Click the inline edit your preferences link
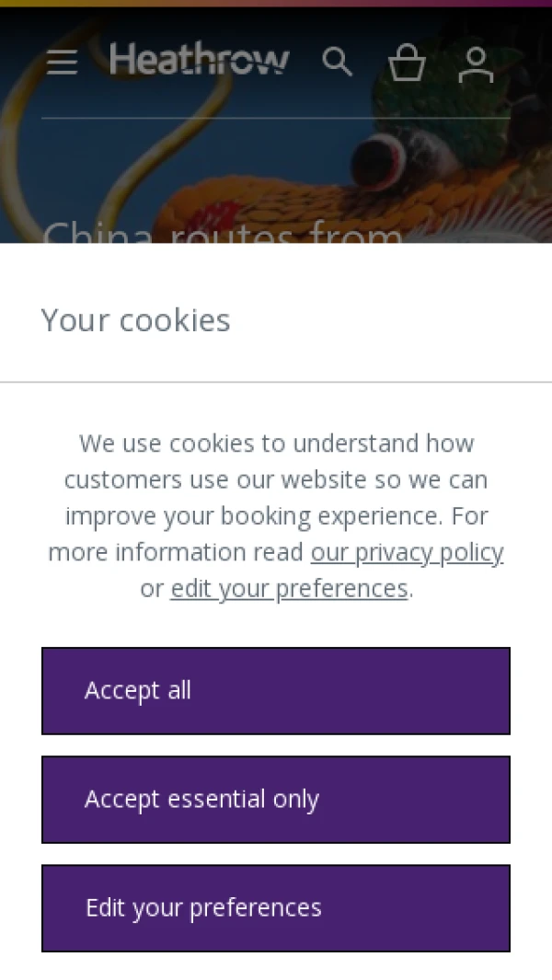The width and height of the screenshot is (552, 980). point(289,588)
